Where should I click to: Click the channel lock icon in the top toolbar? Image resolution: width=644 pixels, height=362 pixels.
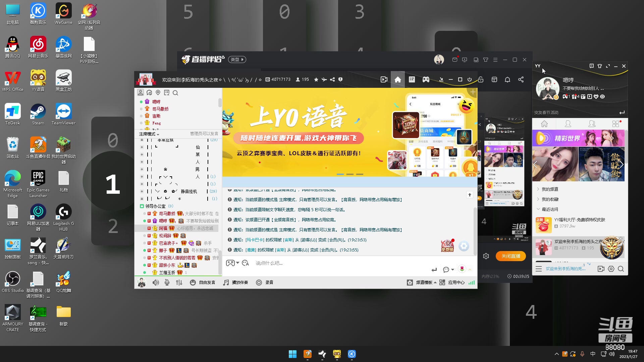pos(480,79)
